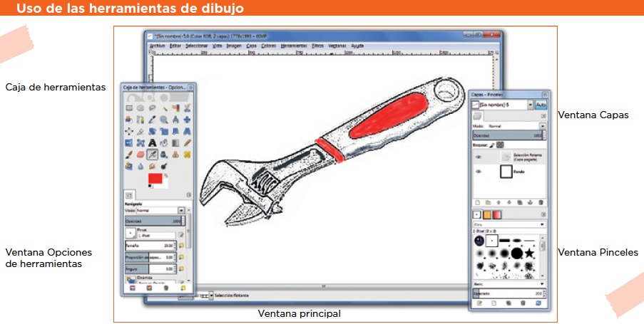Select the Clone stamp tool
This screenshot has height=324, width=644.
[175, 155]
